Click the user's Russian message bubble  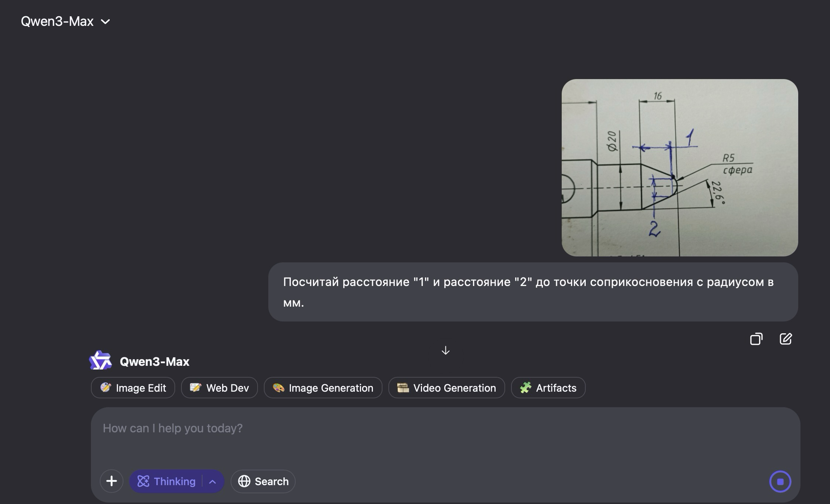click(x=532, y=292)
